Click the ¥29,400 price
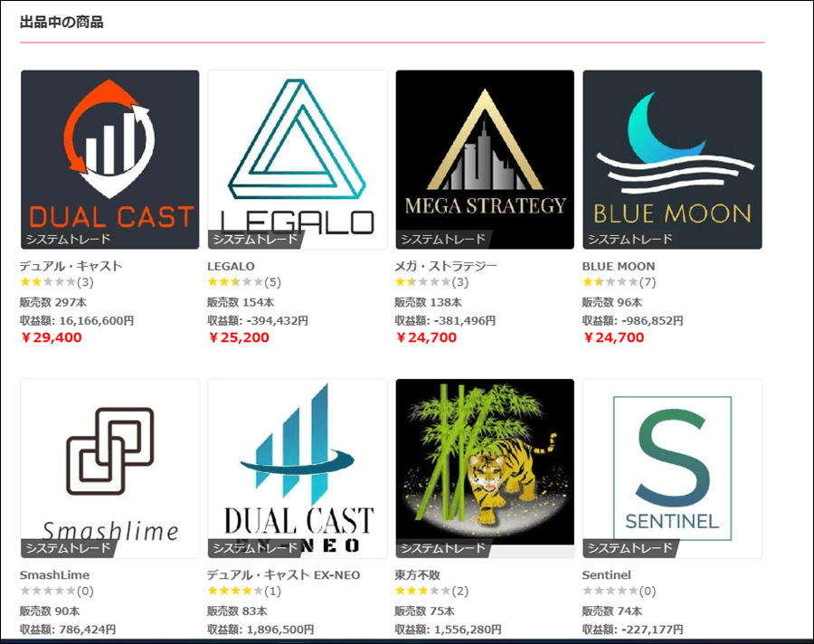This screenshot has width=814, height=644. coord(51,337)
